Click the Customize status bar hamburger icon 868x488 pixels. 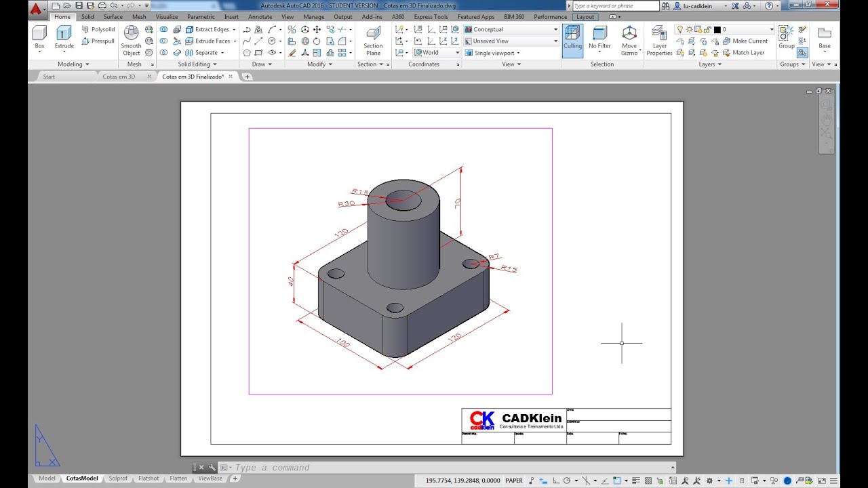point(835,481)
